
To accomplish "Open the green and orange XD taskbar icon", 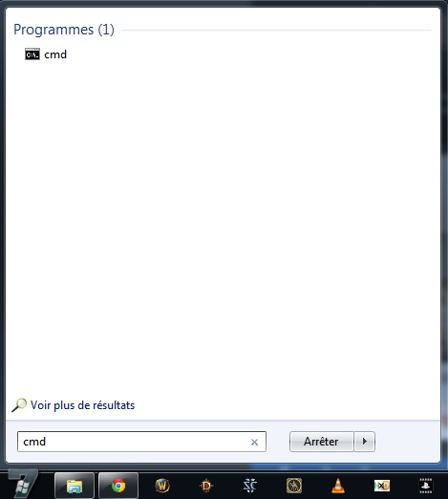I will (382, 486).
